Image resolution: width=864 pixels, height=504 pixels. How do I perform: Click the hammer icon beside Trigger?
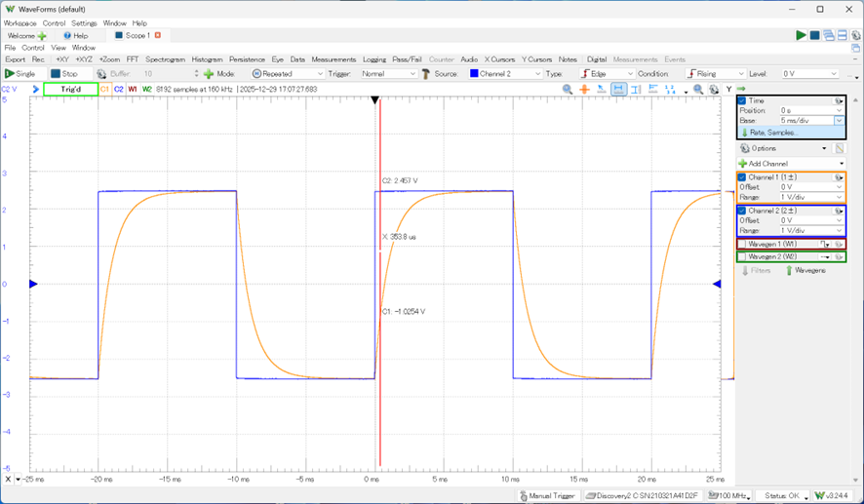click(x=425, y=73)
